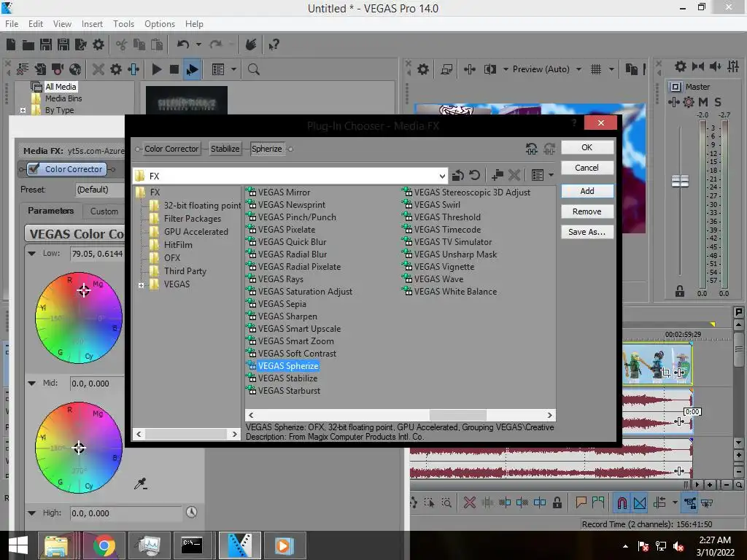Click the Save project icon
Image resolution: width=747 pixels, height=560 pixels.
[x=46, y=44]
